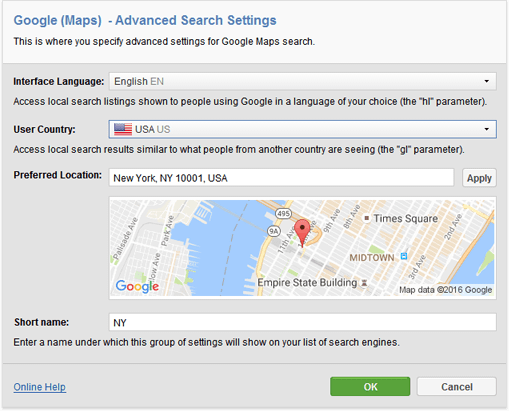
Task: Click the Palisade Ave street label
Action: pos(125,238)
